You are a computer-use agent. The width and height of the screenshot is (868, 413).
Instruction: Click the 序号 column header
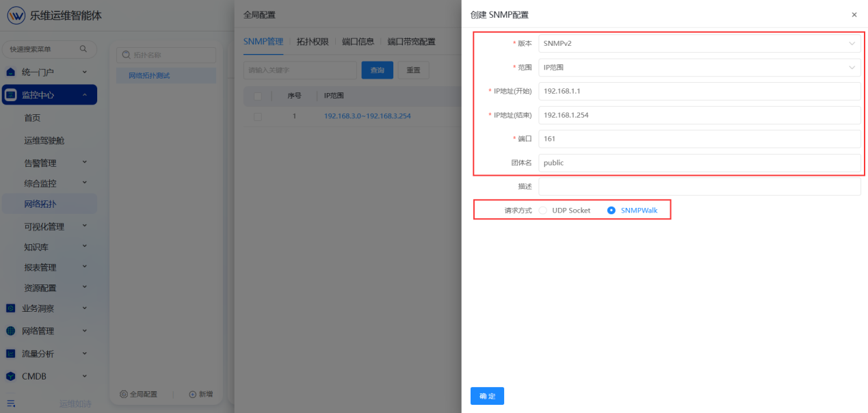coord(295,96)
